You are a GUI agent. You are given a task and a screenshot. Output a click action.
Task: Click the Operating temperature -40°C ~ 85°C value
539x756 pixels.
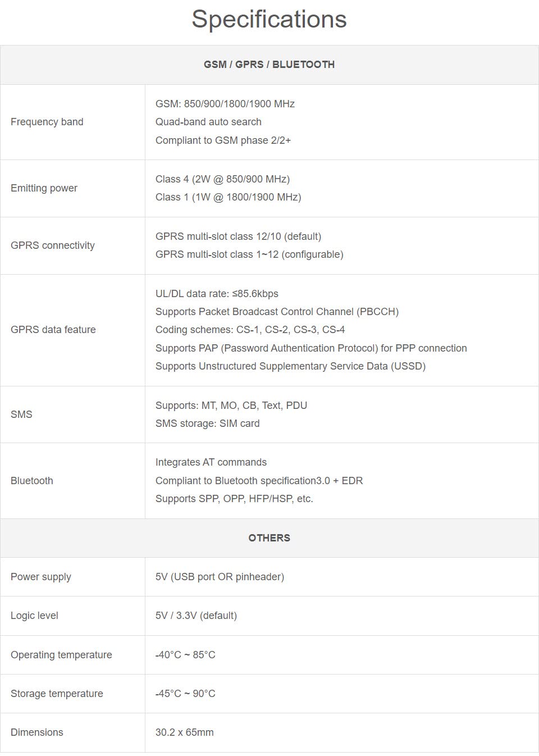(185, 655)
